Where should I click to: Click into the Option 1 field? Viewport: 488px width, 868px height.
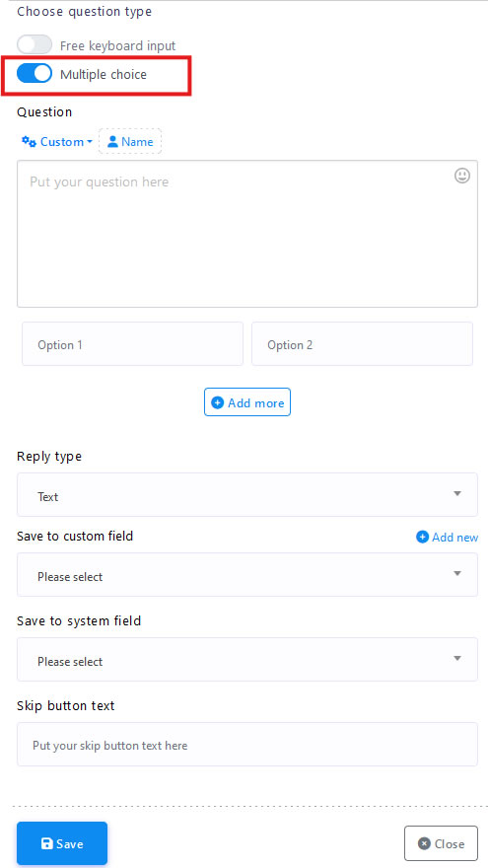(x=132, y=344)
